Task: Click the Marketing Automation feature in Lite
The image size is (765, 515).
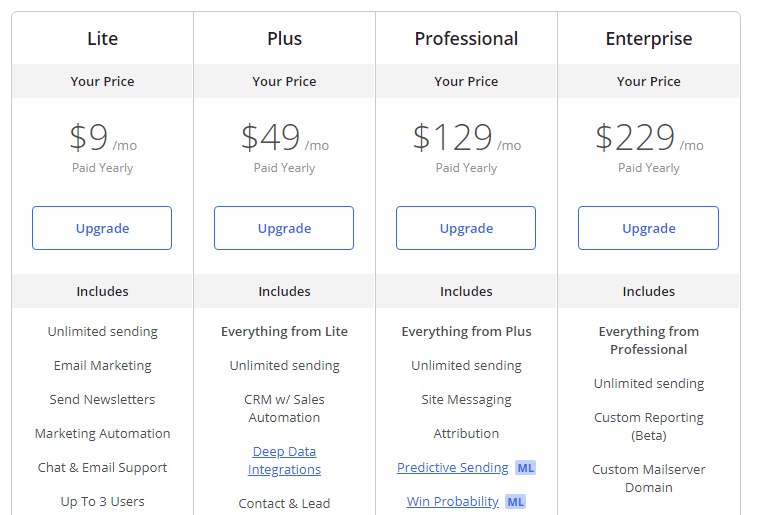Action: pos(102,433)
